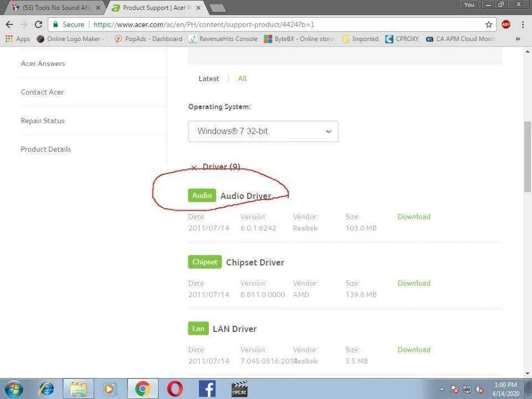This screenshot has height=399, width=532.
Task: Launch Opera from the taskbar
Action: click(176, 389)
